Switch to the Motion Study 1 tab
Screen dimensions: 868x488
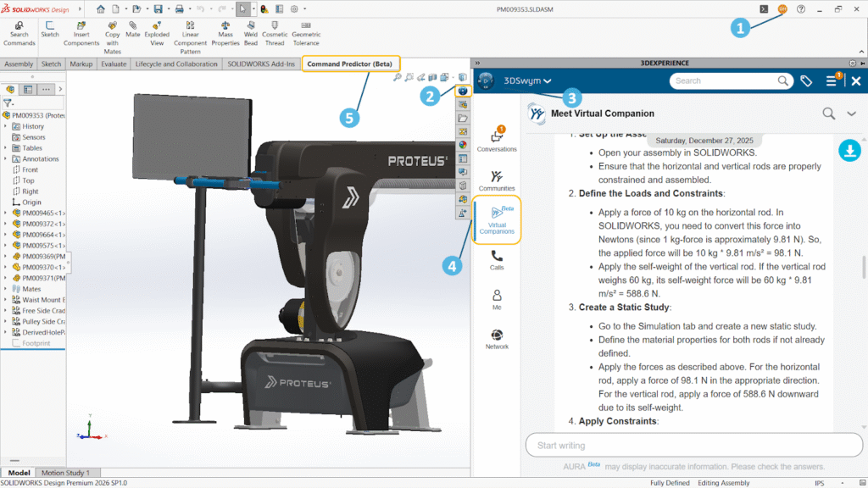point(65,473)
